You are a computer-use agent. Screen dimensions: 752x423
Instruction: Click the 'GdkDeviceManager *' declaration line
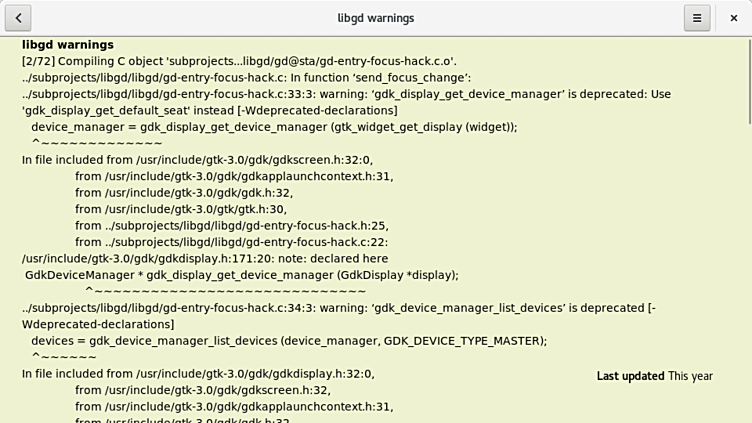(241, 275)
